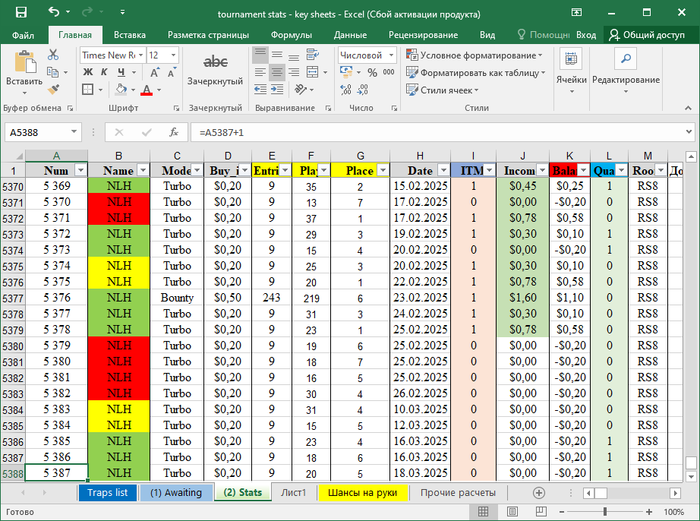The height and width of the screenshot is (521, 700).
Task: Toggle align text right
Action: 293,72
